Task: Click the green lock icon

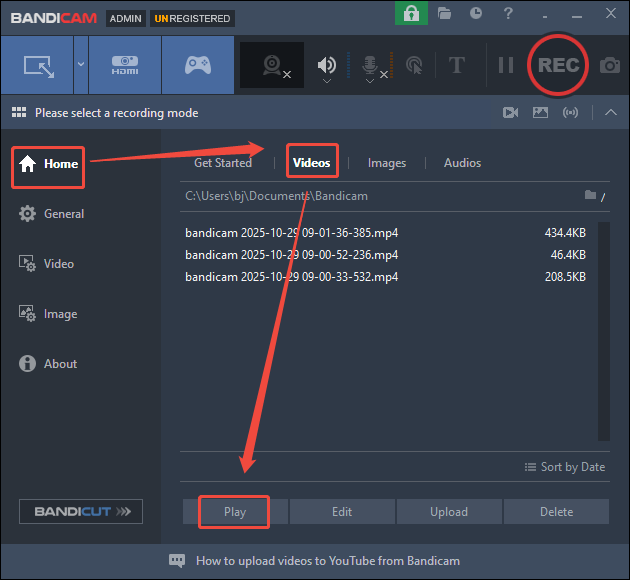Action: point(411,14)
